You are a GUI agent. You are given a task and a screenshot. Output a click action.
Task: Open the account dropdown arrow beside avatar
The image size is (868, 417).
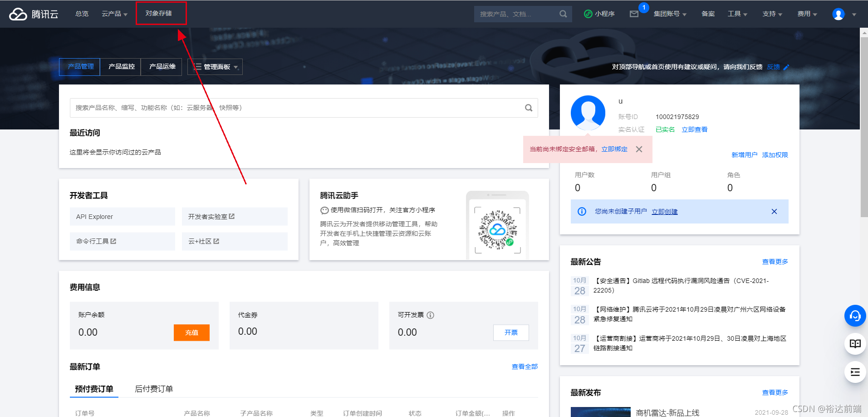point(854,15)
